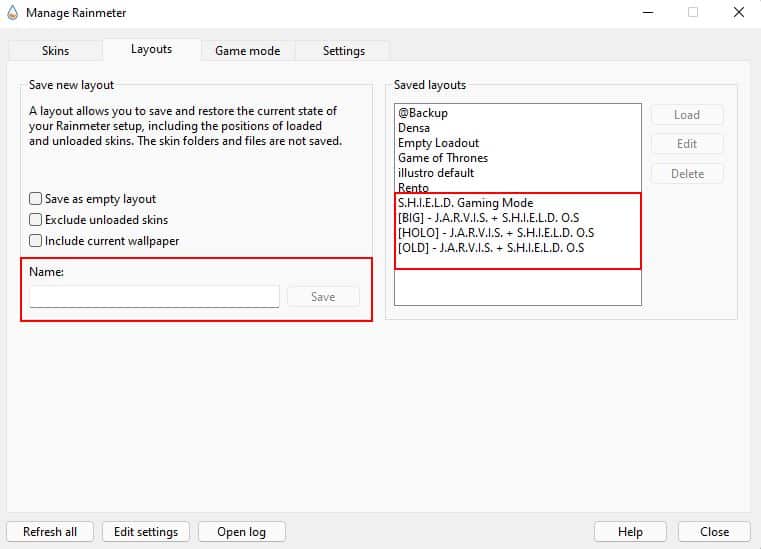Click the Delete layout button
Screen dimensions: 761x549
pyautogui.click(x=687, y=174)
